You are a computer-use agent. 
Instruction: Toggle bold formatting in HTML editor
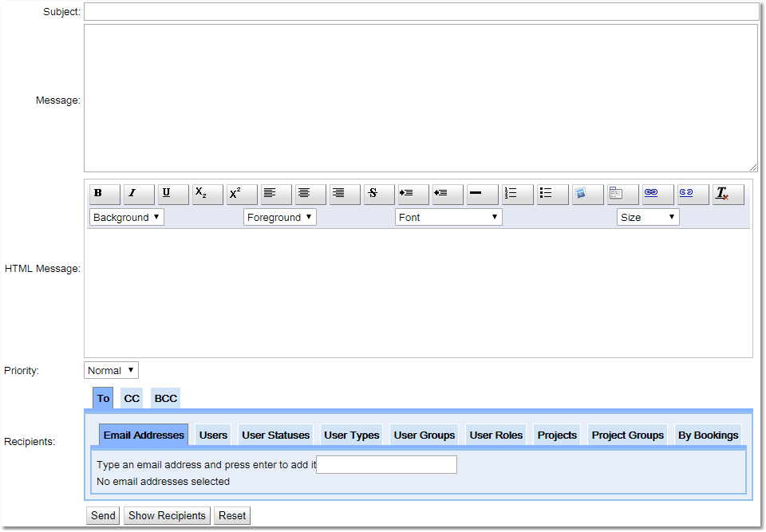coord(105,194)
